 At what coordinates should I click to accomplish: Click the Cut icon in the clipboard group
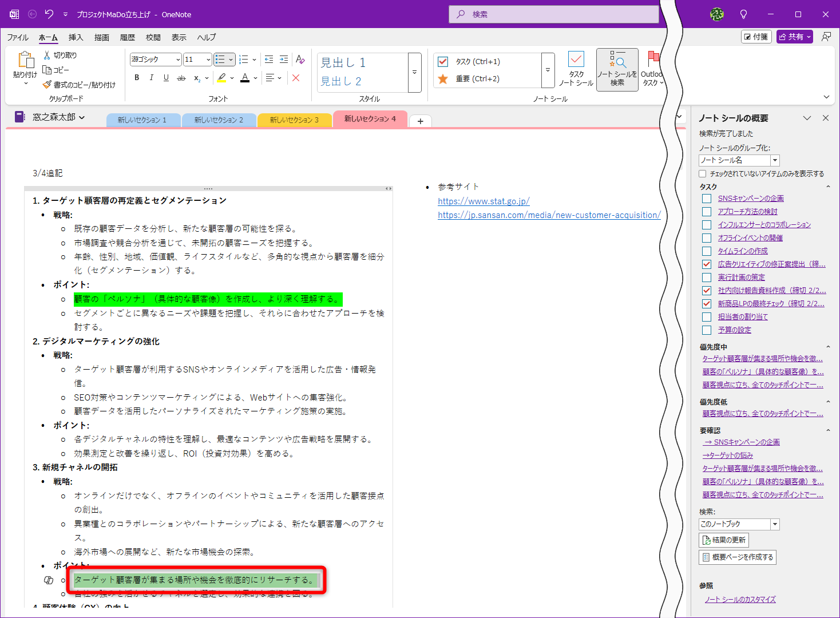point(48,54)
